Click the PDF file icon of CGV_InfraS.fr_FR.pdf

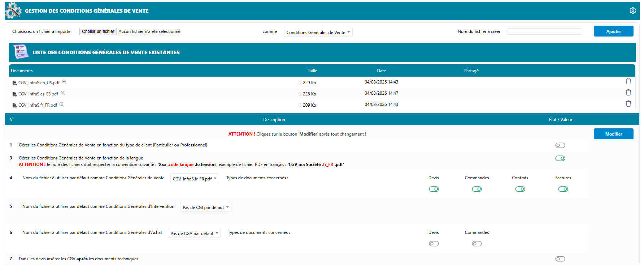(x=14, y=106)
